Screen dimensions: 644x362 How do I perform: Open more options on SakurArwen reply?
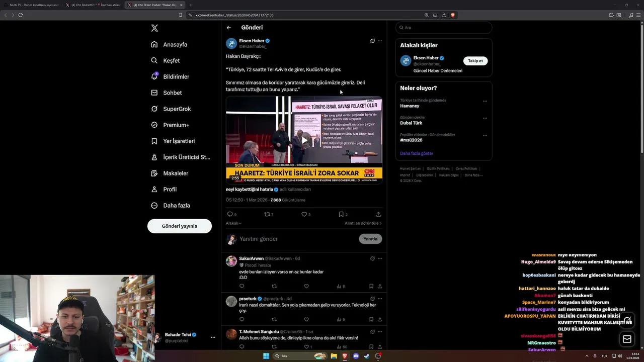pos(380,258)
